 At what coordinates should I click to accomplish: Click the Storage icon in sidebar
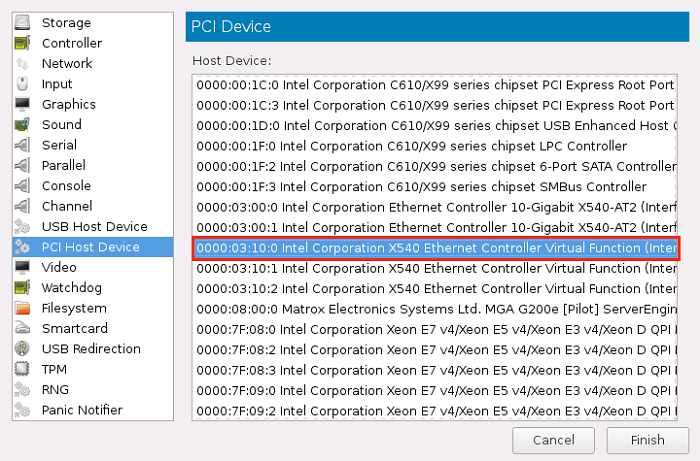[22, 23]
